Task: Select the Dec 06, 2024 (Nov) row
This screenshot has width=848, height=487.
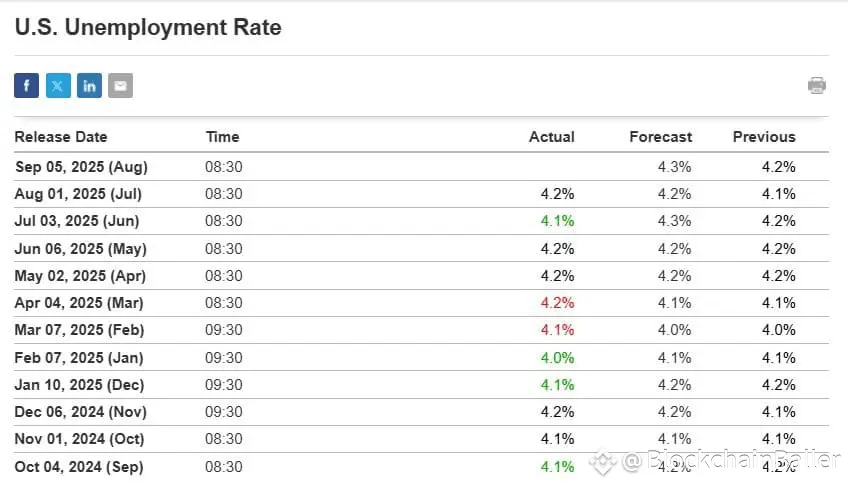Action: click(421, 412)
